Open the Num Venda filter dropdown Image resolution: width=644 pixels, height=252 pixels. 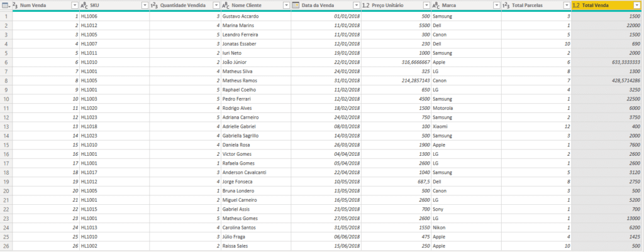pos(74,5)
